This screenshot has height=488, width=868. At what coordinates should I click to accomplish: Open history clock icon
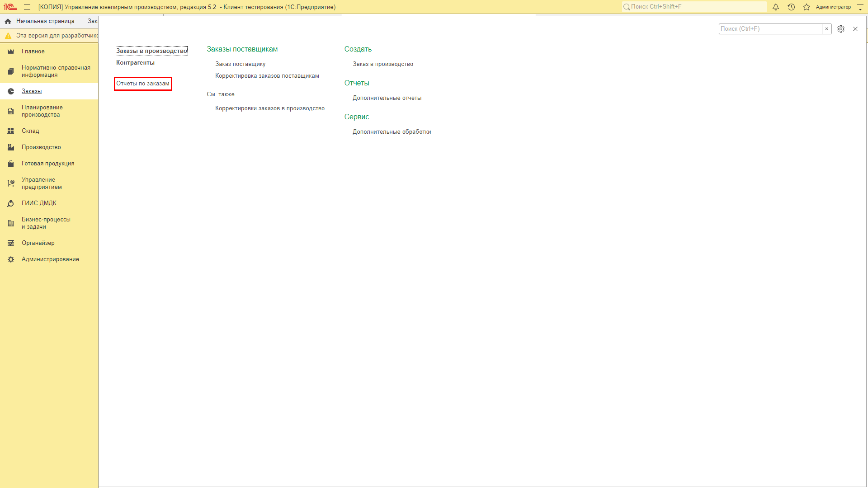tap(791, 7)
